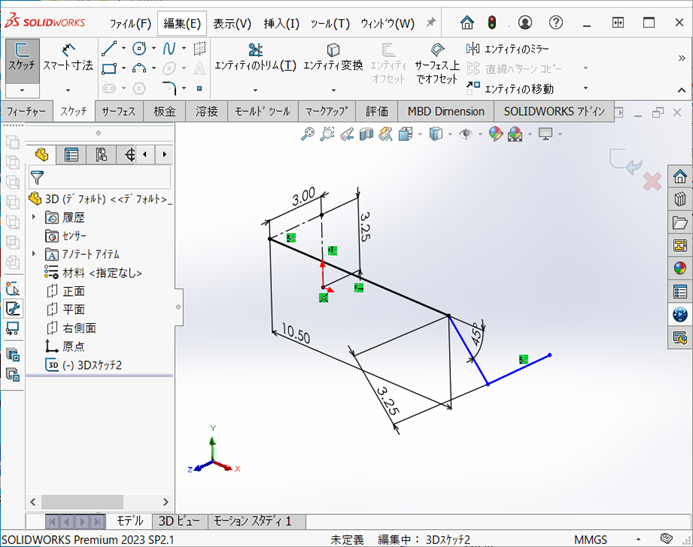Open Appearances in the task pane
The image size is (693, 547).
point(680,268)
